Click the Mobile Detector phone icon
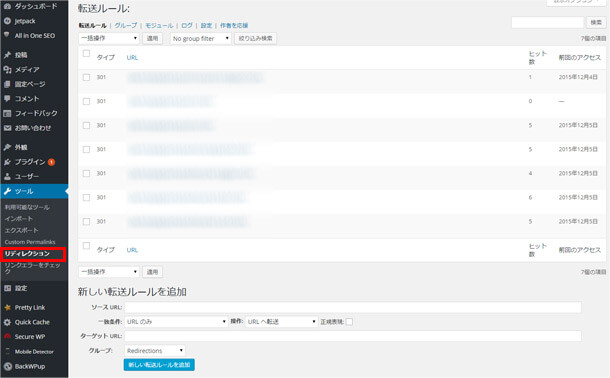 7,351
